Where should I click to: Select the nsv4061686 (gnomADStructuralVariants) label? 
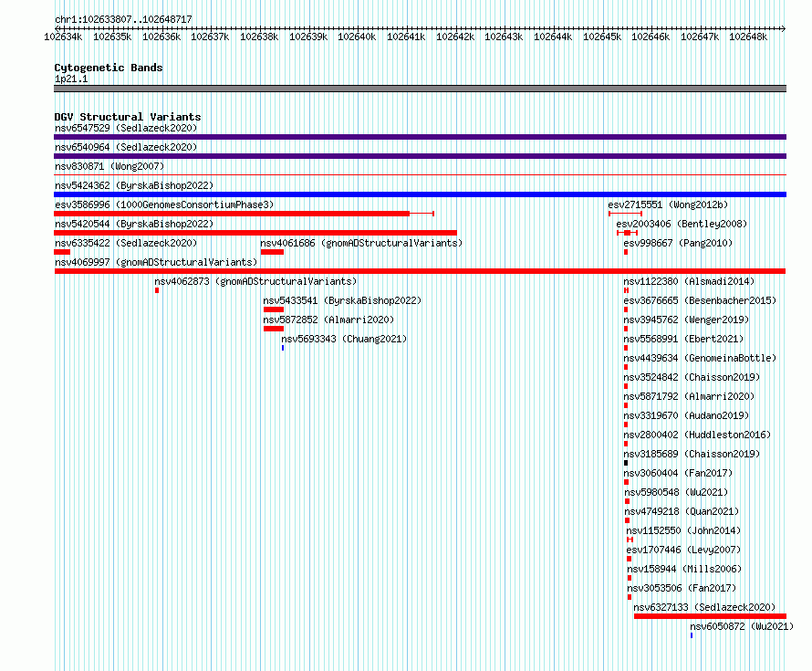(x=361, y=243)
